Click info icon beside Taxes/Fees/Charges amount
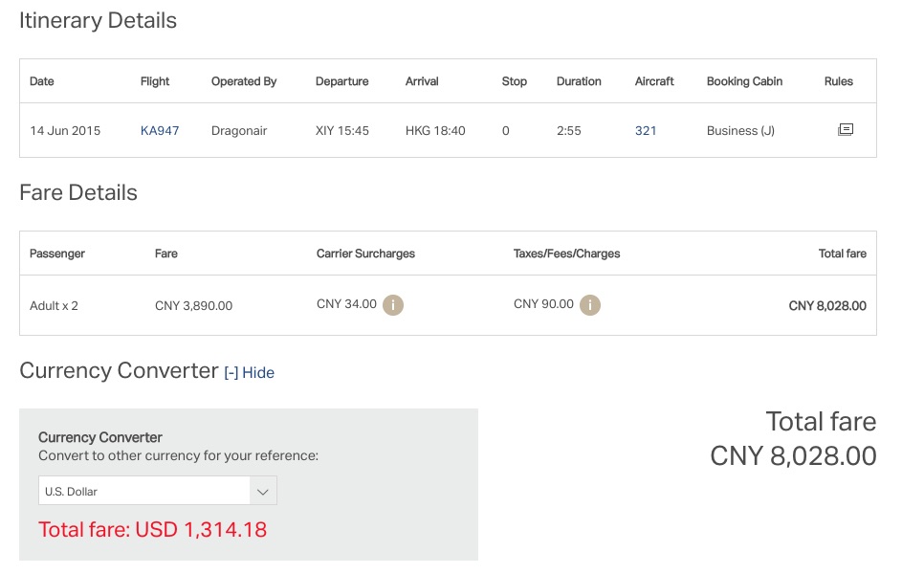This screenshot has height=574, width=924. coord(590,305)
